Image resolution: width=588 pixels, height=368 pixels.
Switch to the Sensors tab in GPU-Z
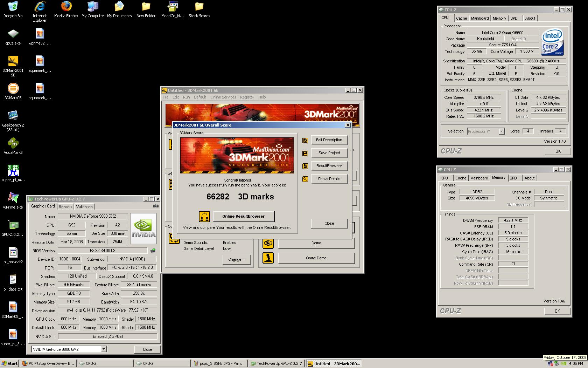point(65,207)
